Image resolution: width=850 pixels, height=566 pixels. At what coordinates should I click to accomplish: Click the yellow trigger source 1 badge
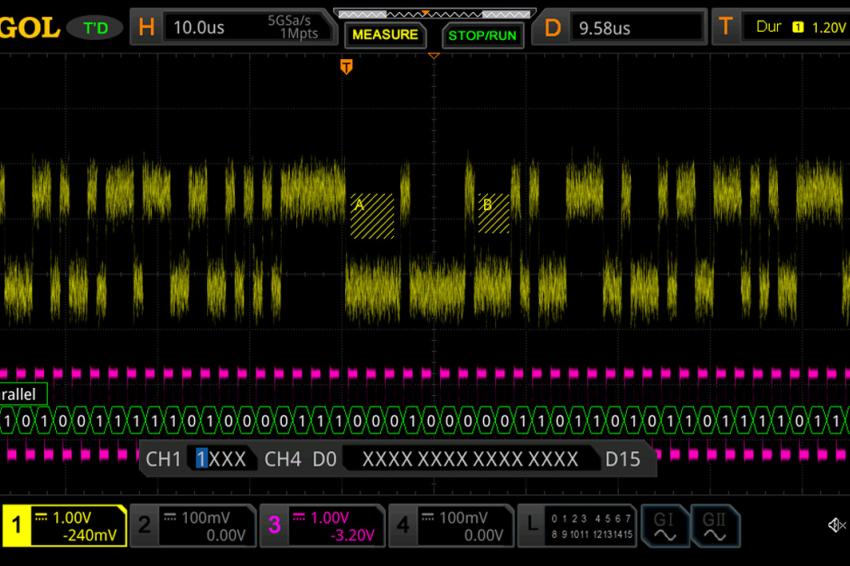pyautogui.click(x=798, y=27)
